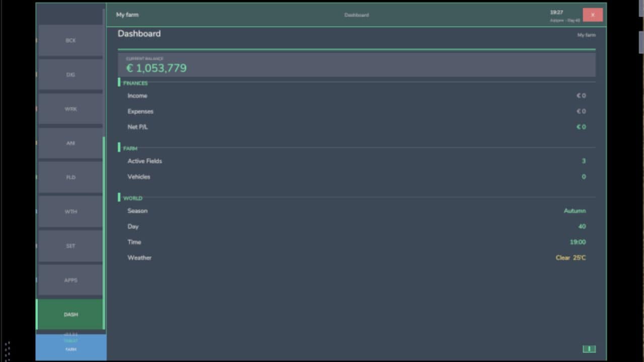Open the WTH weather panel

pyautogui.click(x=70, y=211)
